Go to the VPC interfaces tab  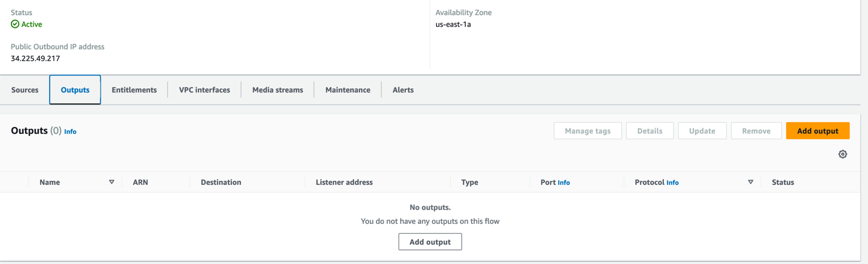205,90
